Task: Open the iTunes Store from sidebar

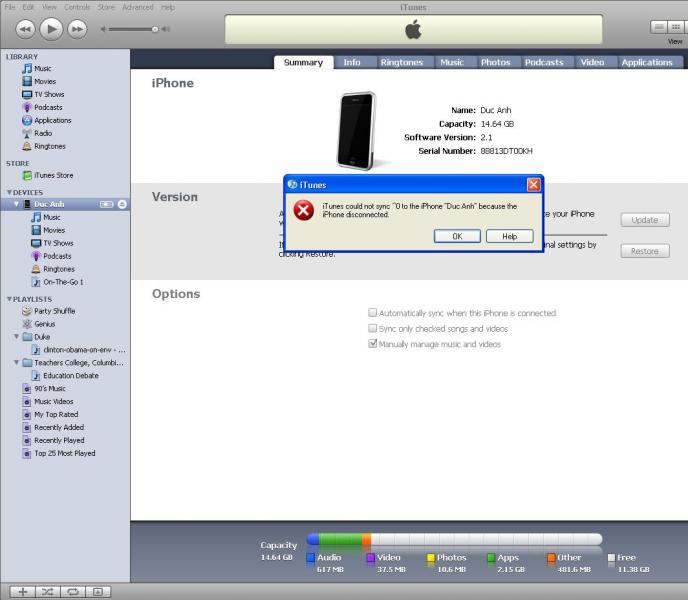Action: coord(53,175)
